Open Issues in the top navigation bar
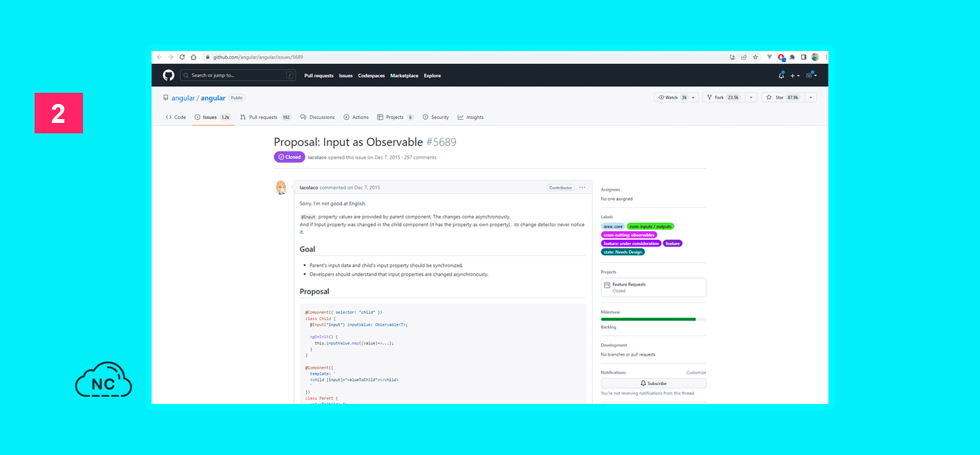980x455 pixels. 346,76
